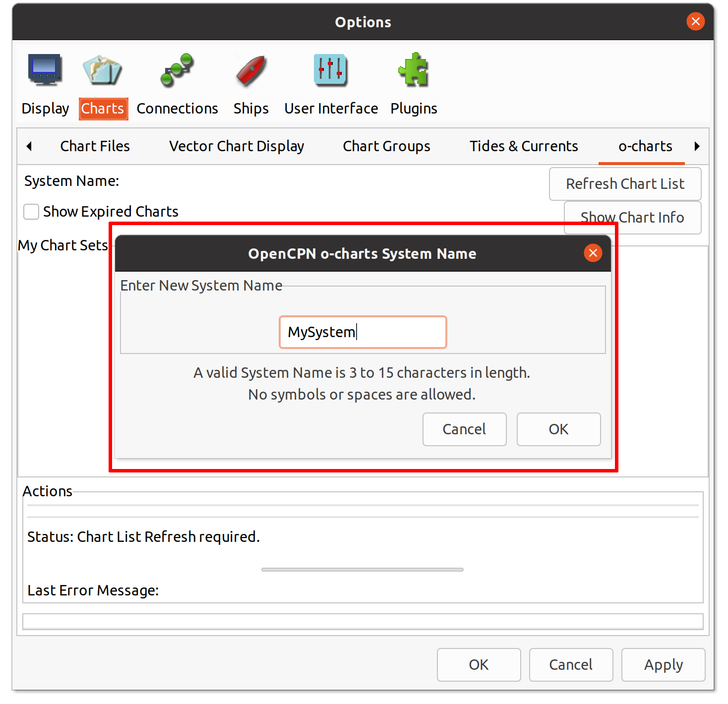Screen dimensions: 728x704
Task: Switch to the Chart Files tab
Action: [x=95, y=146]
